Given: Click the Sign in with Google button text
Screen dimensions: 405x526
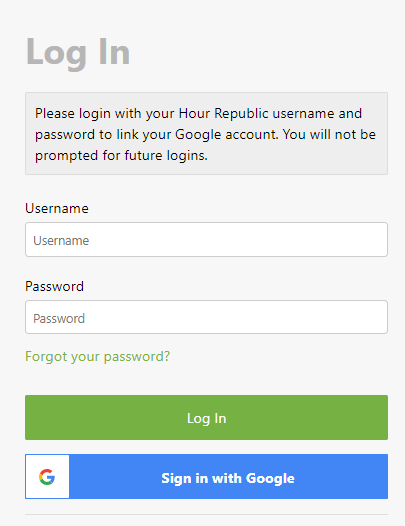Looking at the screenshot, I should point(228,478).
